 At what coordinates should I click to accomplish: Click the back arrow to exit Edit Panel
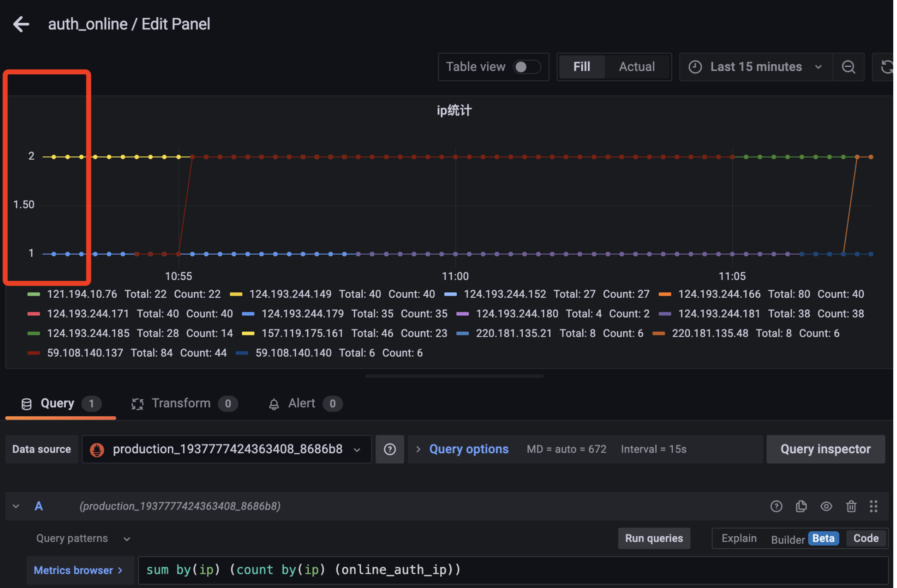point(21,24)
